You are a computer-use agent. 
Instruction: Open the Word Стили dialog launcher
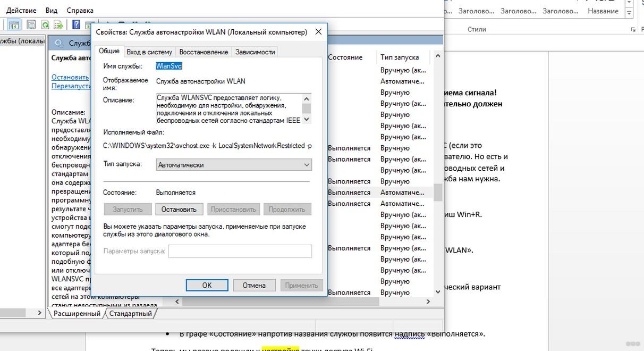point(632,30)
